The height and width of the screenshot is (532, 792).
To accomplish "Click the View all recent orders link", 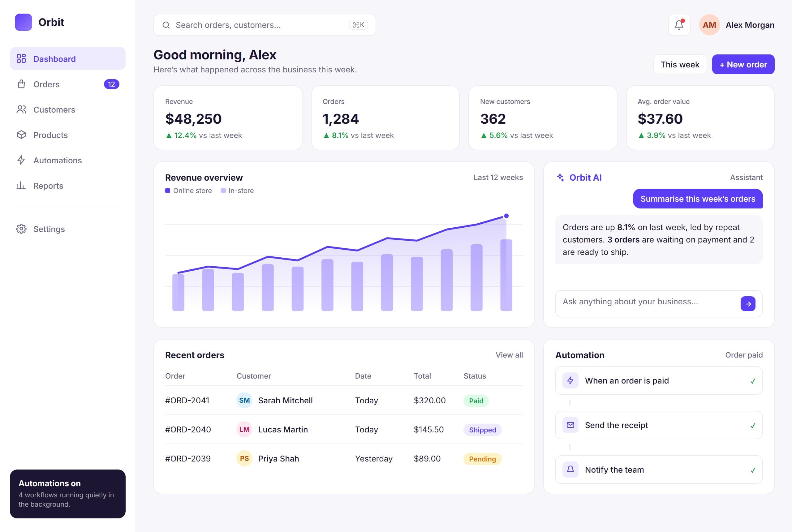I will (x=509, y=355).
